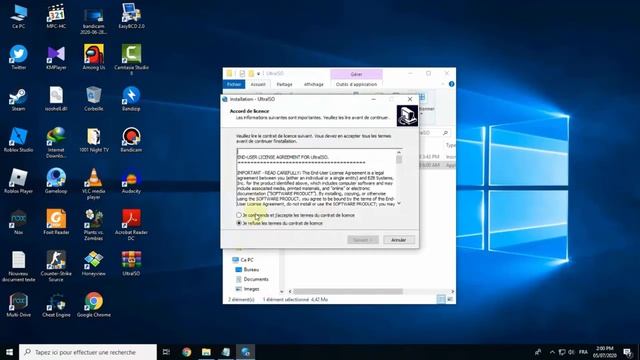Open quick access toolbar dropdown arrow

point(258,74)
